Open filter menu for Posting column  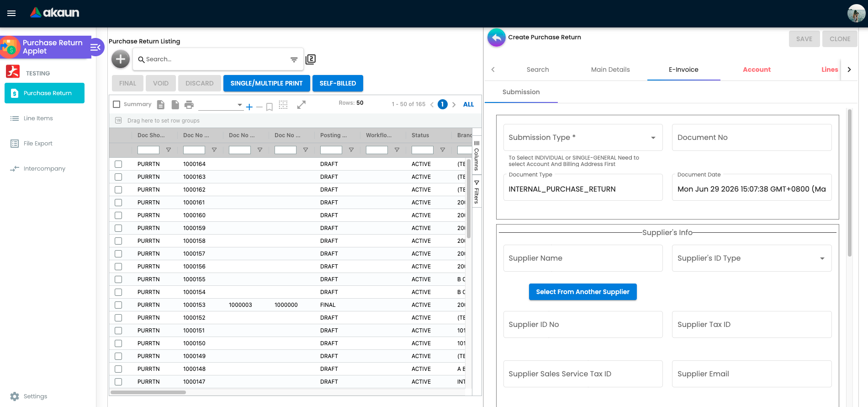pyautogui.click(x=351, y=150)
